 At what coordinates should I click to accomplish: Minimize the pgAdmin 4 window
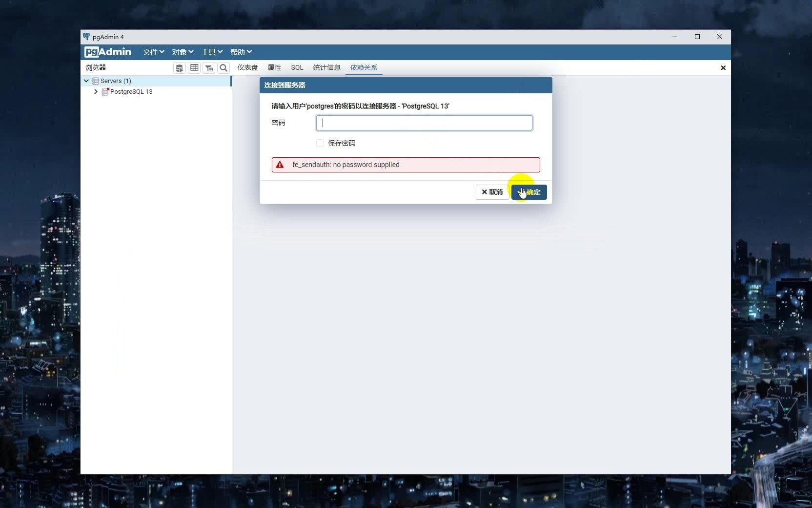coord(675,37)
